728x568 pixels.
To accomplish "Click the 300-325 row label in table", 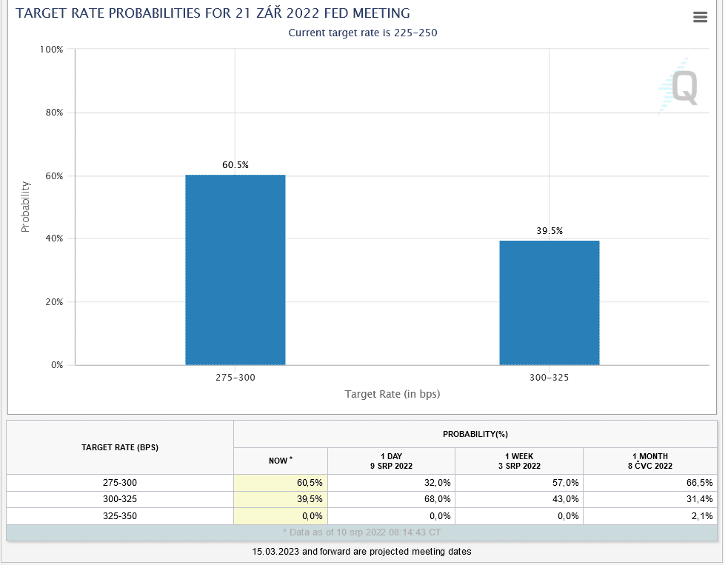I will (x=120, y=499).
